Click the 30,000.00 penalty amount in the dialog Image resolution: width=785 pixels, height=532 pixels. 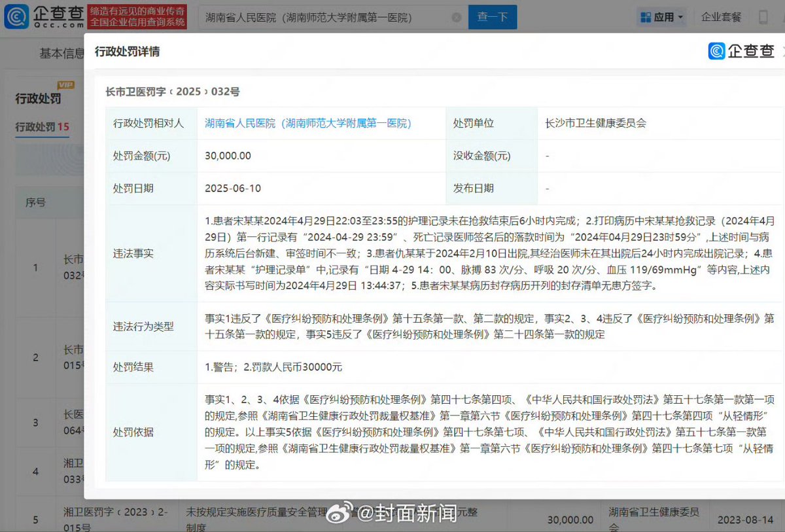point(228,156)
